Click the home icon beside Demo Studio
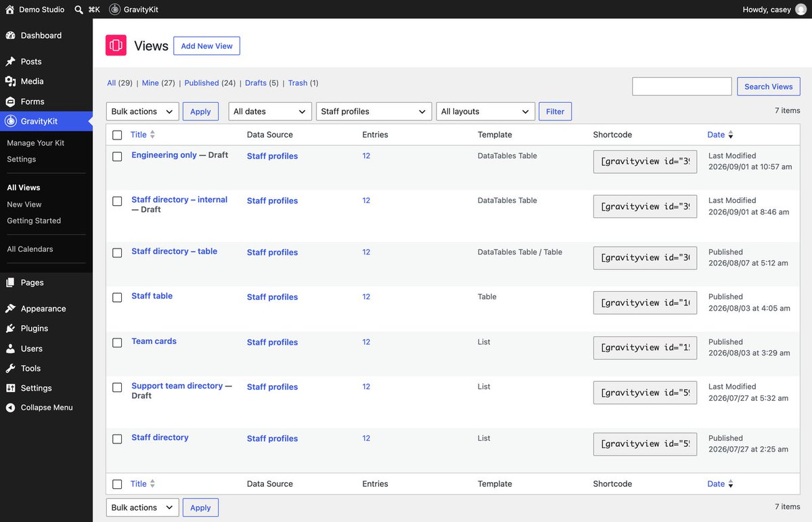The width and height of the screenshot is (812, 522). tap(9, 9)
